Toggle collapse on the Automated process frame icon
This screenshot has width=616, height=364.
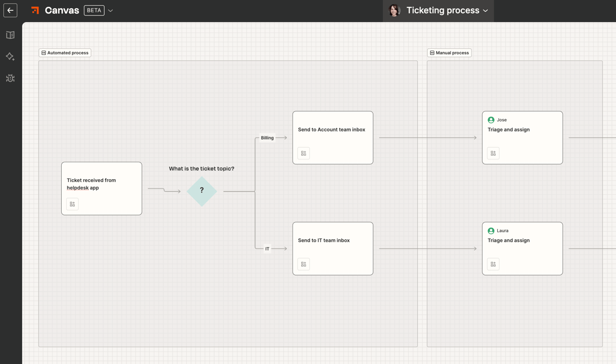point(43,52)
